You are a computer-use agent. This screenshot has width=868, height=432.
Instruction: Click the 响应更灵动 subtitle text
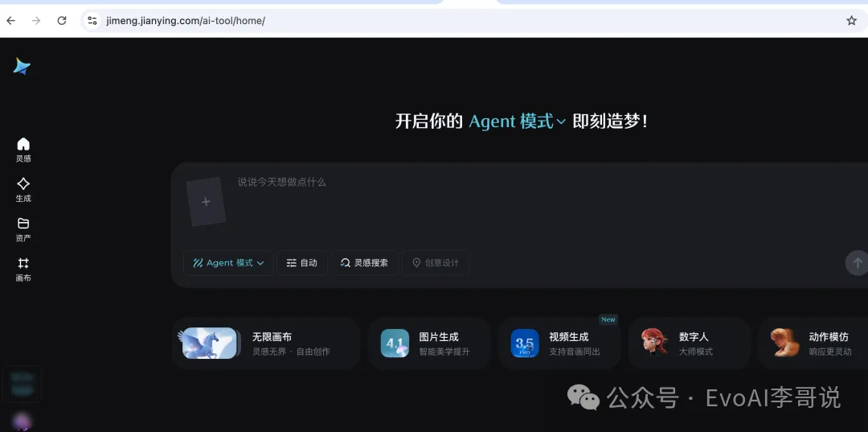pyautogui.click(x=830, y=352)
